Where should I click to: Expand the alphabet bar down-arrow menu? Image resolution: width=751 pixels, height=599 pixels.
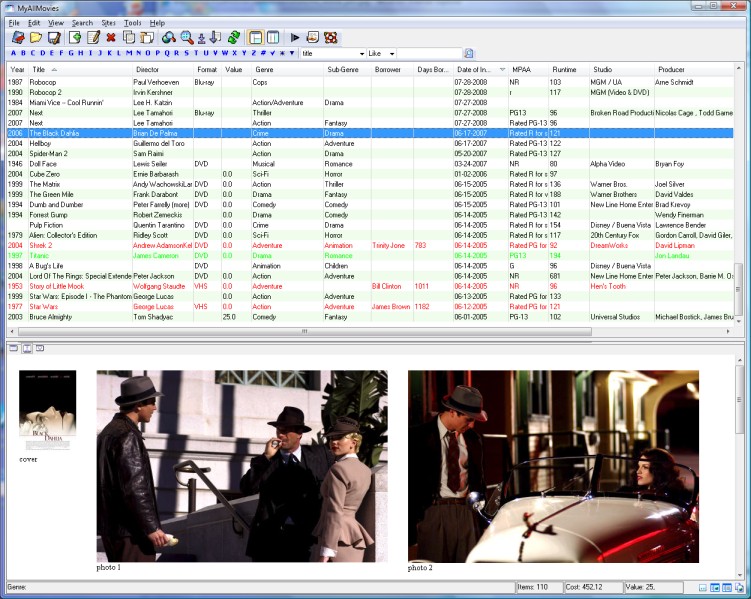292,53
